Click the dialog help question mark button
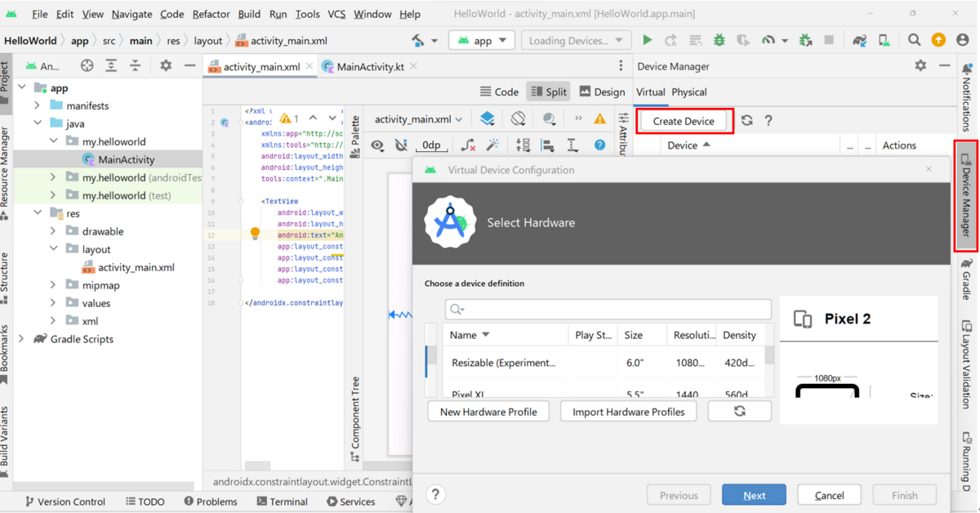This screenshot has height=513, width=980. [x=435, y=494]
